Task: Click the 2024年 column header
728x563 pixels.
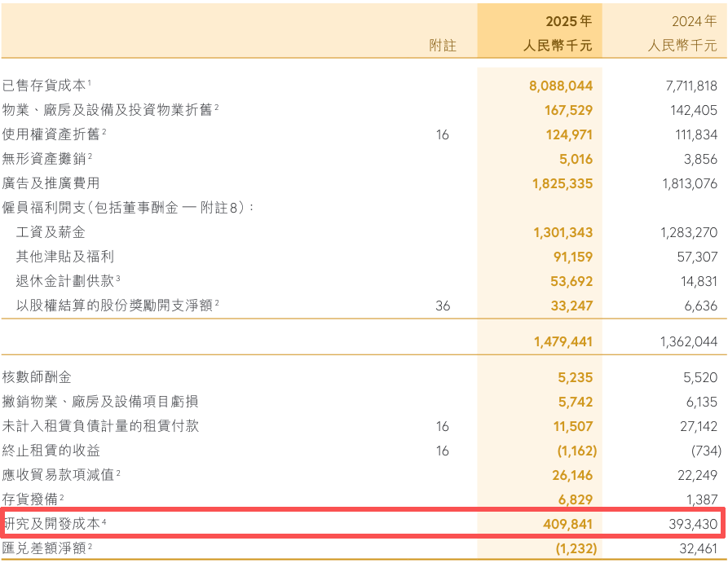Action: tap(694, 21)
